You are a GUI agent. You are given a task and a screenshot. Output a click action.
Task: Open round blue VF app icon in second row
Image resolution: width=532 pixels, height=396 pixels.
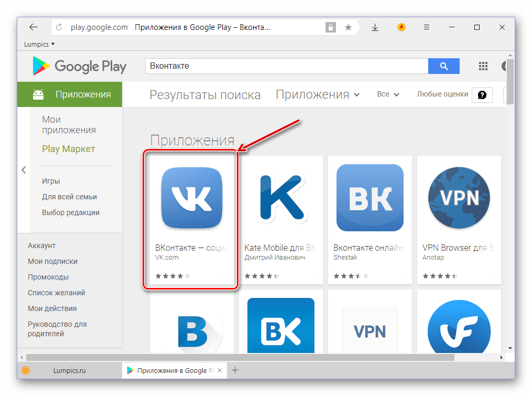click(x=459, y=327)
